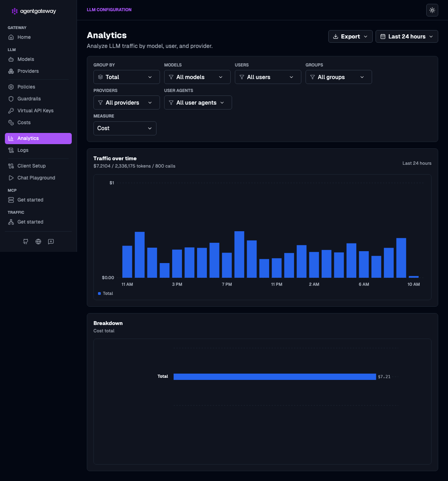Toggle light/dark theme sun icon
448x481 pixels.
432,10
